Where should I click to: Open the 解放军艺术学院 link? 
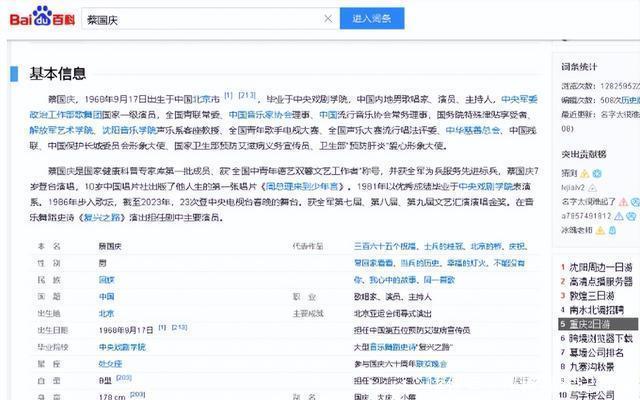(x=61, y=130)
